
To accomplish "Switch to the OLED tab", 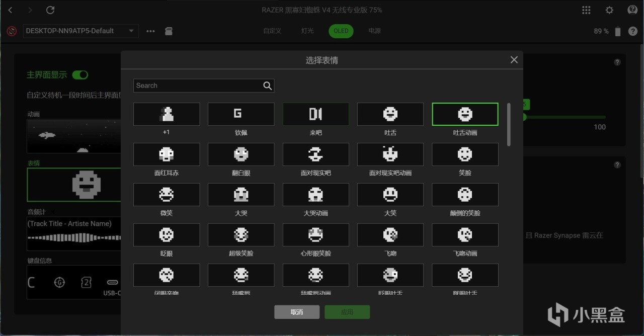I will click(341, 31).
